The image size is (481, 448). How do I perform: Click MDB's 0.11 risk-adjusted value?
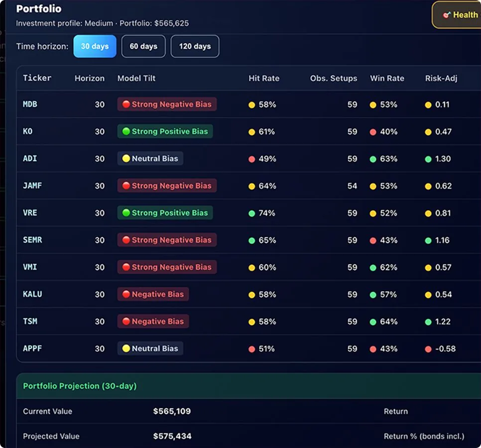click(442, 105)
